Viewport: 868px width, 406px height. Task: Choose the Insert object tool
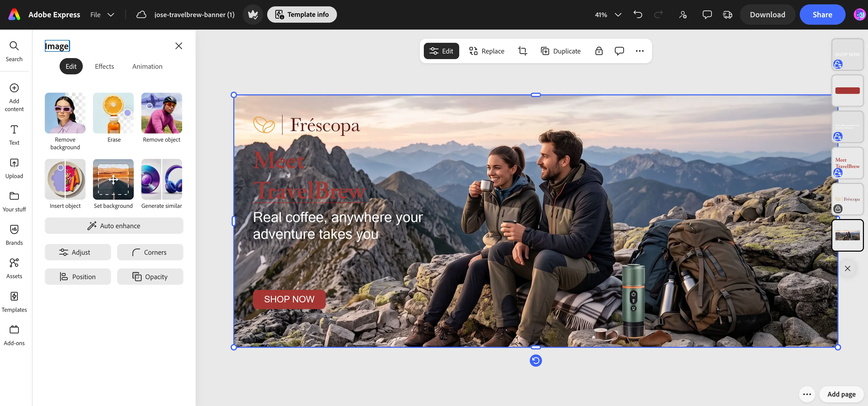point(65,184)
